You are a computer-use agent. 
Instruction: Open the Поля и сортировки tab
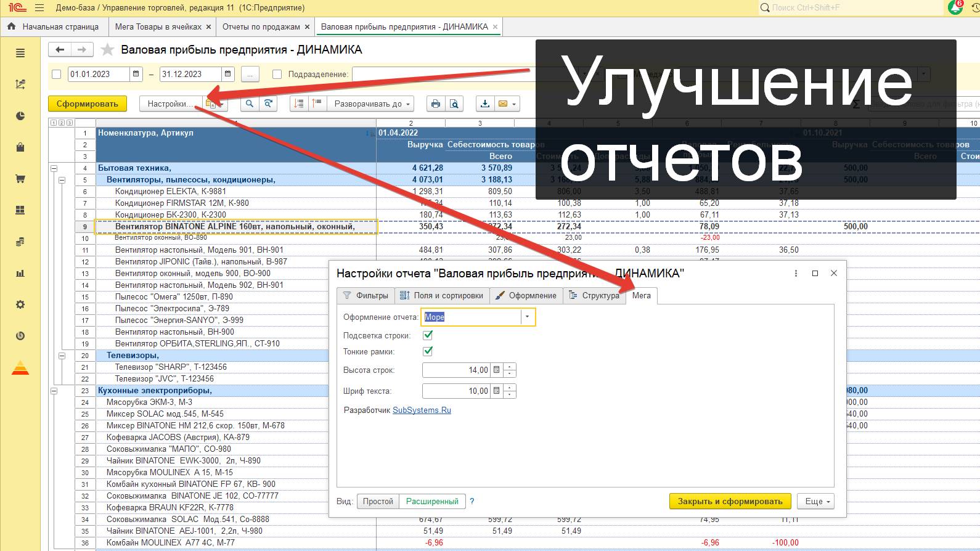tap(441, 296)
